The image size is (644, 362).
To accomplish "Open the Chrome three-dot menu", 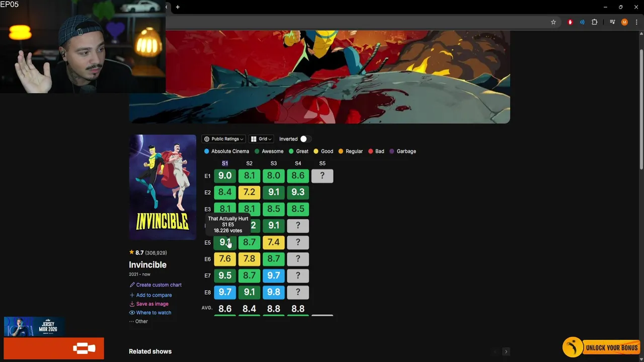I will pos(636,22).
